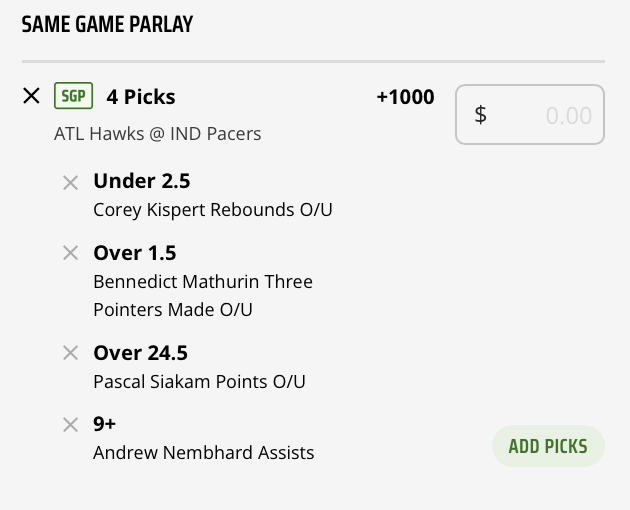Select the 9+ assists pick label
Screen dimensions: 630x510
[105, 424]
